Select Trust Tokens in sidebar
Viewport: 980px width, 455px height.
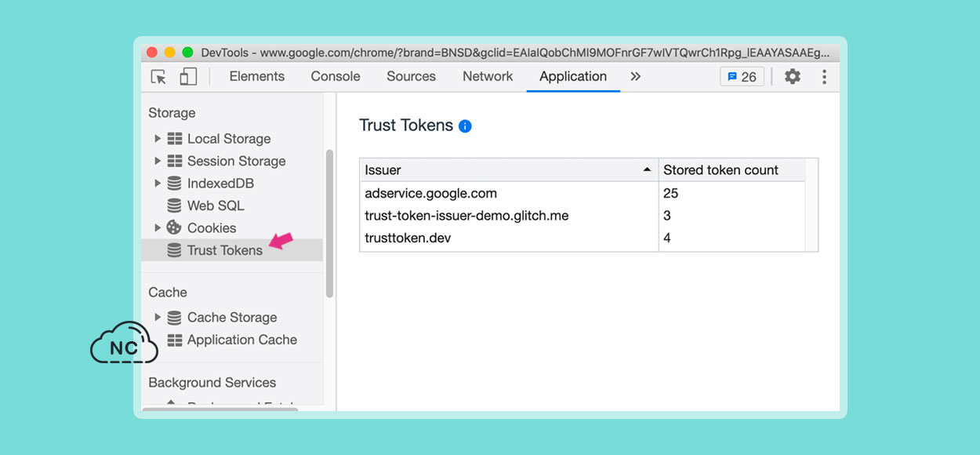point(232,250)
